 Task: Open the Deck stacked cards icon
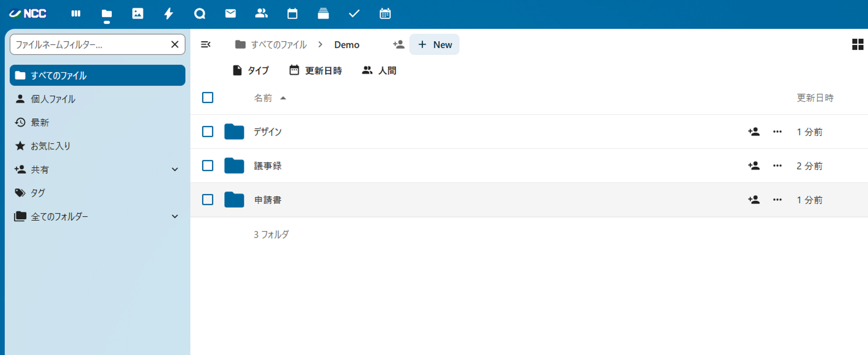323,14
